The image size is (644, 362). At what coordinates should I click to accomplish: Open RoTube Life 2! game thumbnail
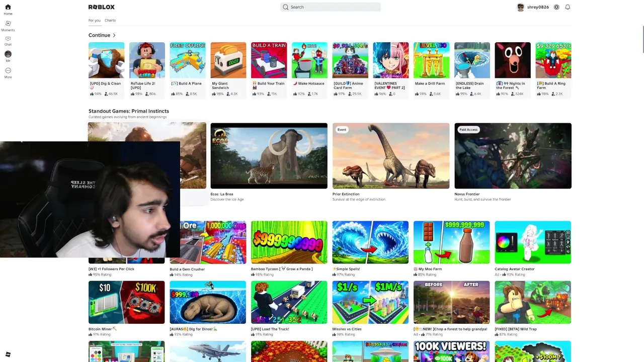pyautogui.click(x=147, y=60)
